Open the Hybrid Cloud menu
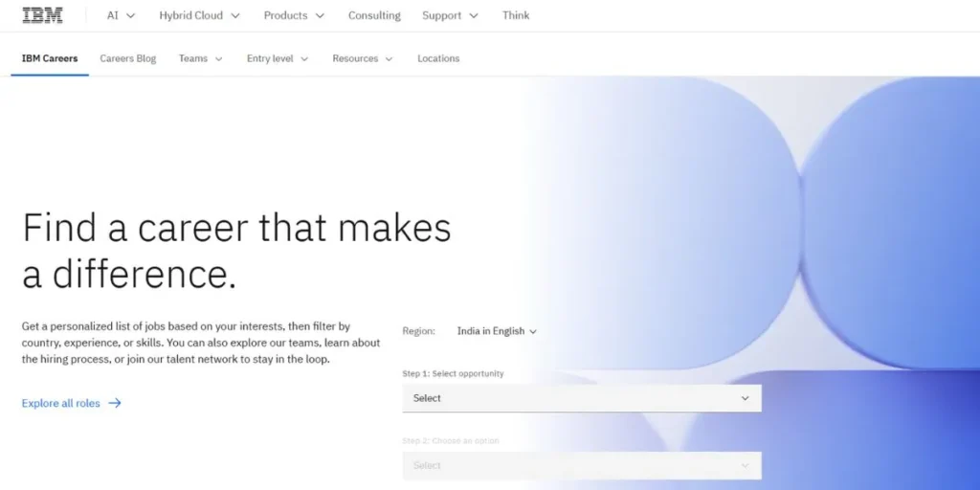Screen dimensions: 980x490 199,15
